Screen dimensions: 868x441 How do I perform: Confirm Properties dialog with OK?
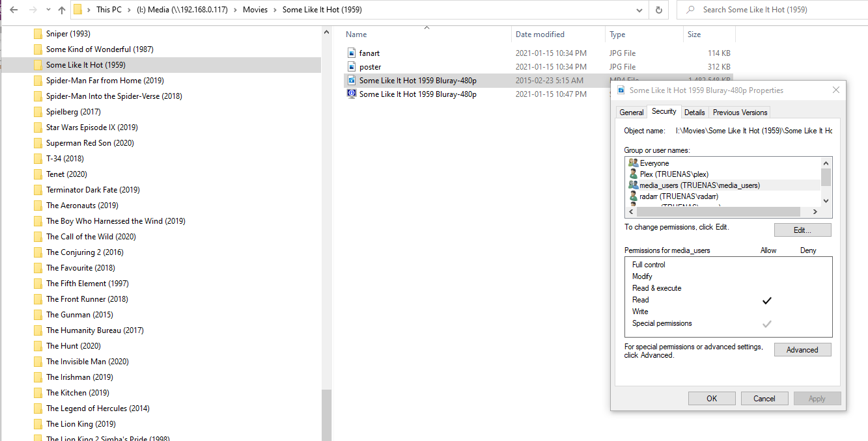click(712, 399)
